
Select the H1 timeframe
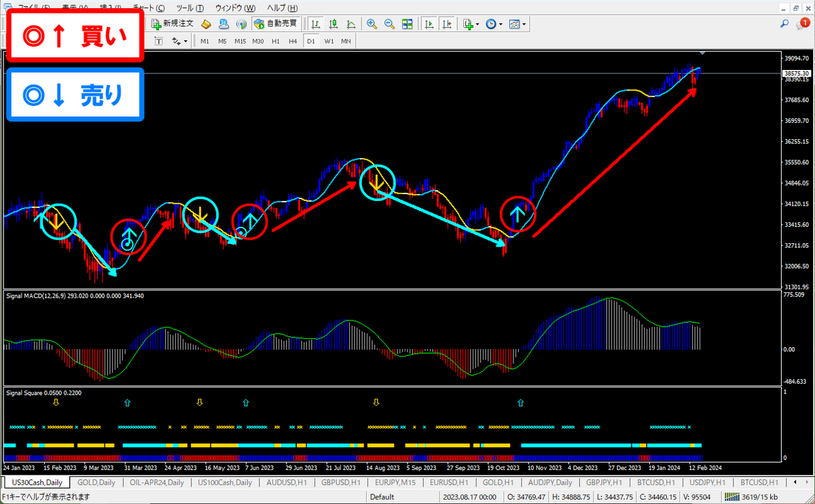click(x=275, y=41)
